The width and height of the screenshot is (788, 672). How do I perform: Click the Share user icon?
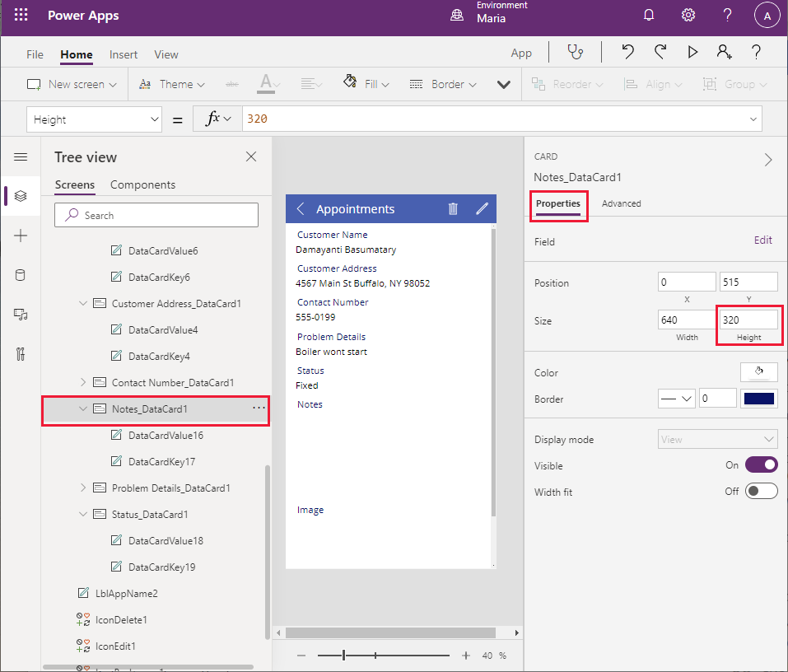point(724,53)
